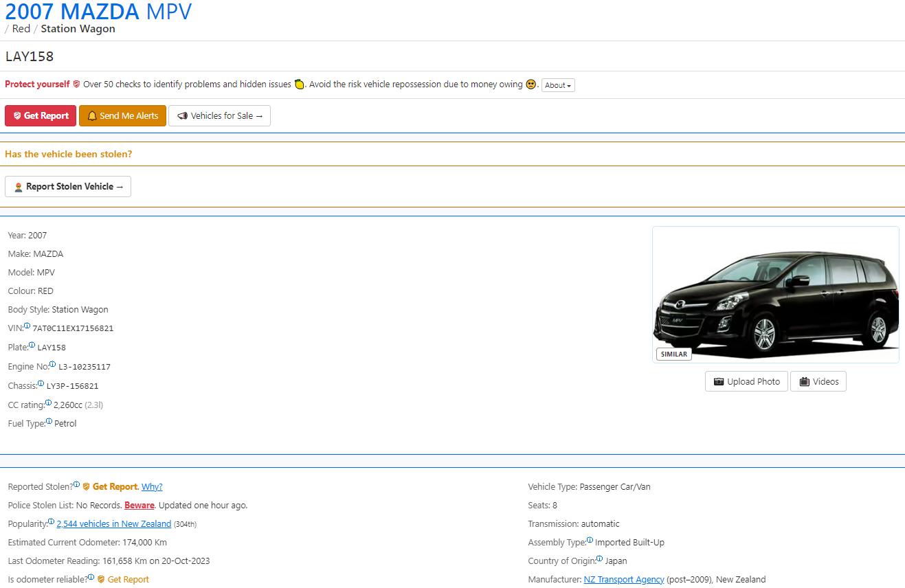
Task: Select chassis number LY3P-156821
Action: coord(72,386)
